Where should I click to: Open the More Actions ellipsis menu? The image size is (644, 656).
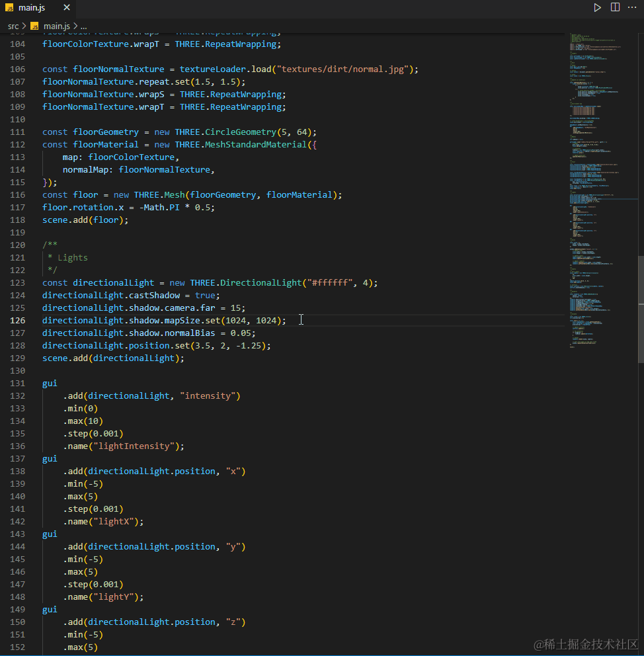(x=632, y=7)
